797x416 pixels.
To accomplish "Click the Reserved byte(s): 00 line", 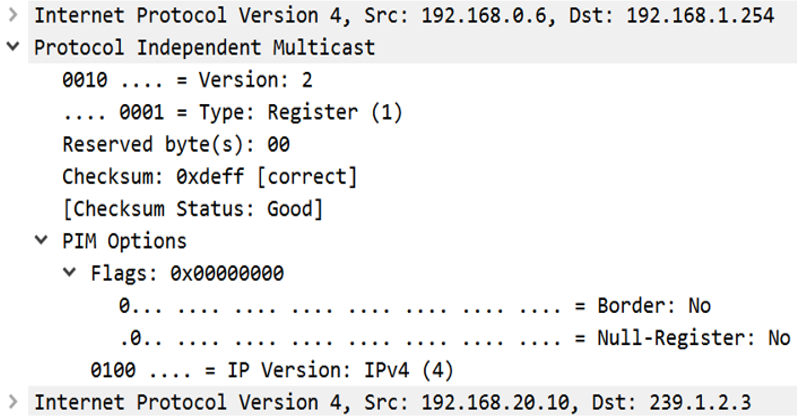I will [x=175, y=145].
